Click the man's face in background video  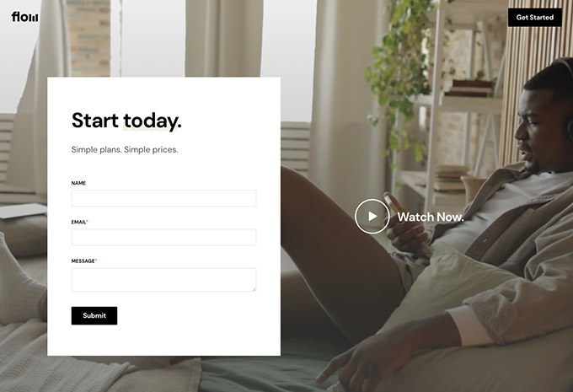click(x=538, y=128)
